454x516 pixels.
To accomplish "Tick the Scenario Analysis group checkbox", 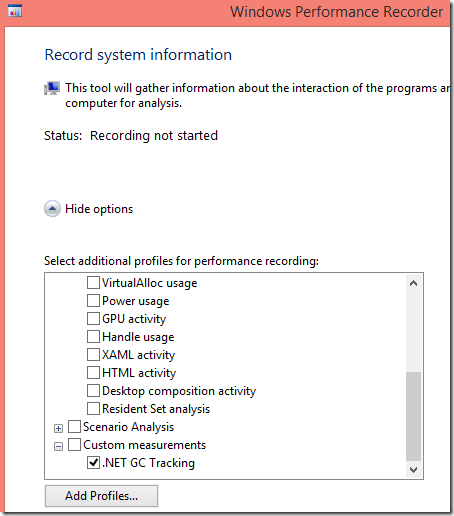I will tap(74, 426).
